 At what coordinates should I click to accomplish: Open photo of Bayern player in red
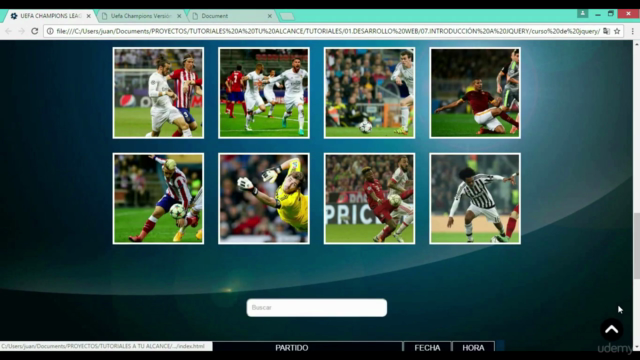coord(369,199)
